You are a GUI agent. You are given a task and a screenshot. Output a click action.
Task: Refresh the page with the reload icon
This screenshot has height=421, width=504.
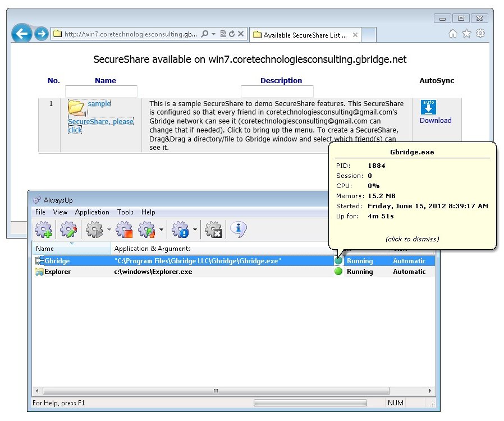pos(232,34)
